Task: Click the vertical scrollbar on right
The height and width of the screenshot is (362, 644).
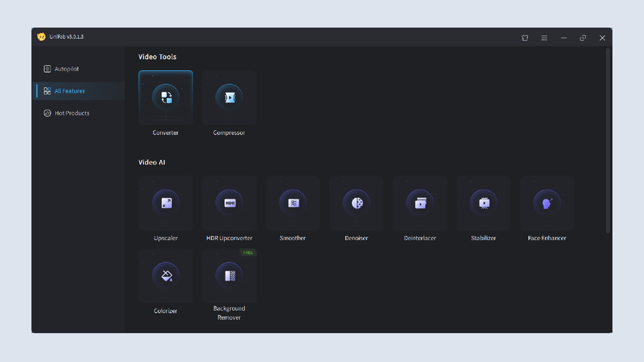Action: click(608, 140)
